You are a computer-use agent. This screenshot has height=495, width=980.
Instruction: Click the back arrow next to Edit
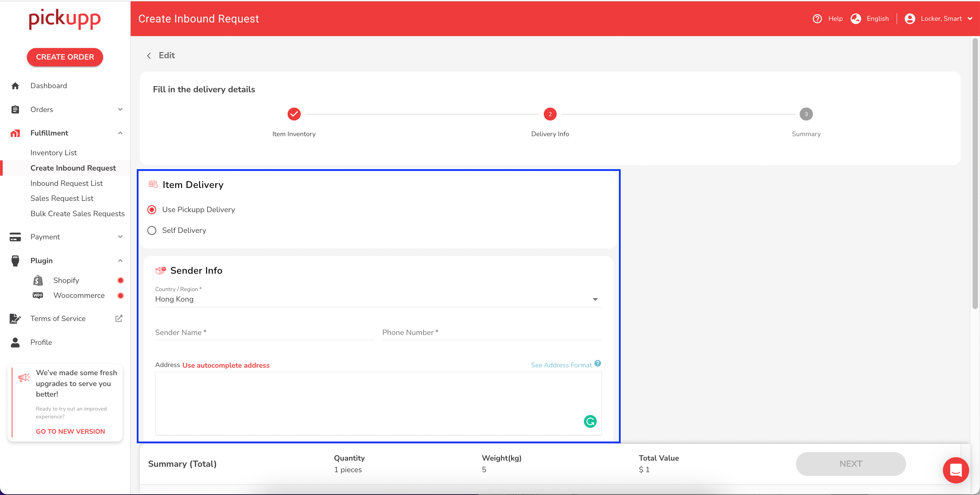point(149,55)
